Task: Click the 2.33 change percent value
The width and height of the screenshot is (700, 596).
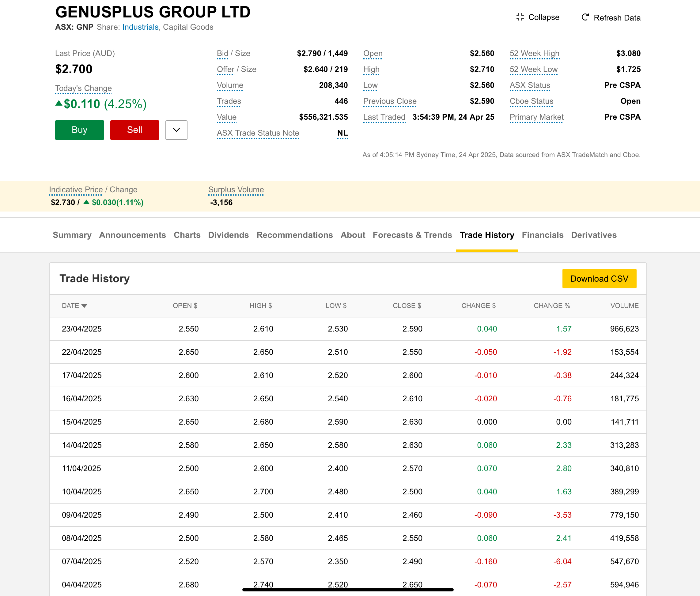Action: pyautogui.click(x=563, y=445)
